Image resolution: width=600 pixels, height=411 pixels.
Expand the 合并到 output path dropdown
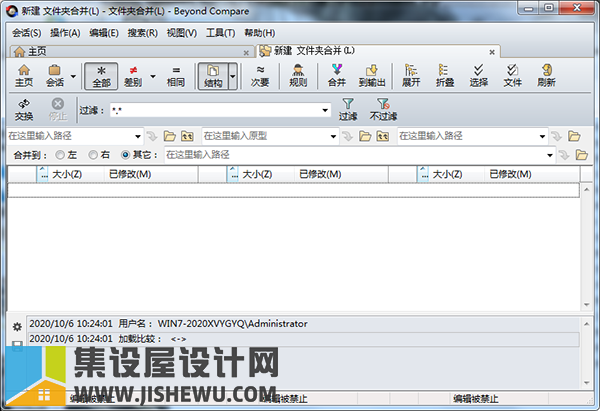[550, 155]
